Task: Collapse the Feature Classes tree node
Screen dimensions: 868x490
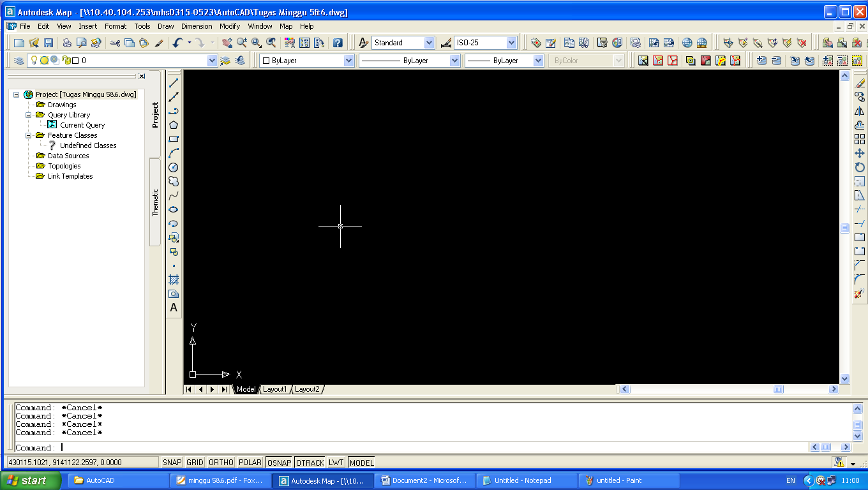Action: coord(29,135)
